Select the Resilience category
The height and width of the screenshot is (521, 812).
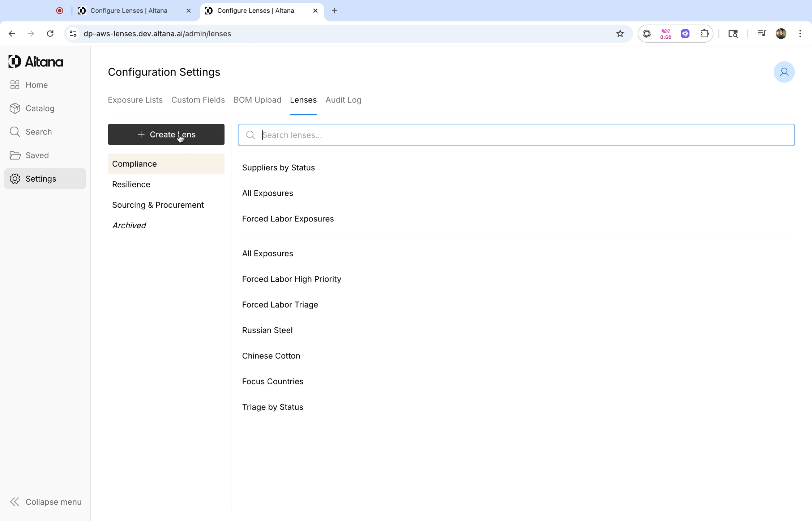click(131, 185)
